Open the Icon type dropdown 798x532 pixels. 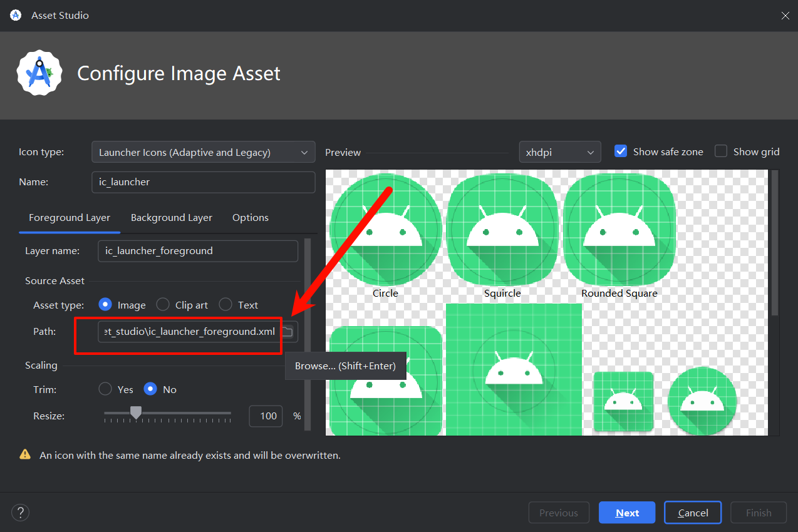point(204,152)
